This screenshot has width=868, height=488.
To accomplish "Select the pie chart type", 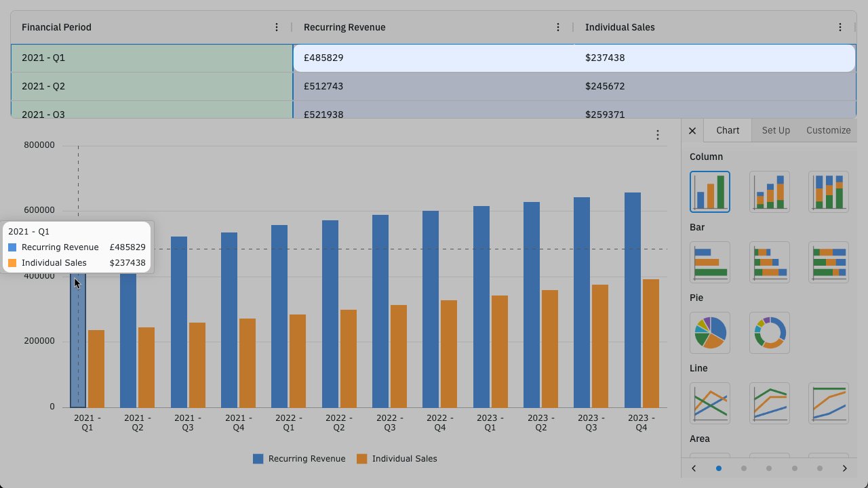I will pos(710,333).
